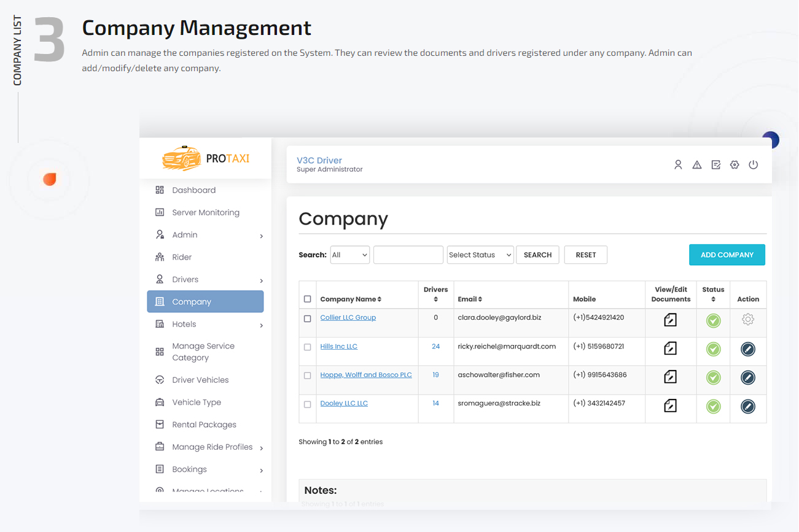Click the Vehicle Type car icon
The image size is (799, 532).
point(160,403)
